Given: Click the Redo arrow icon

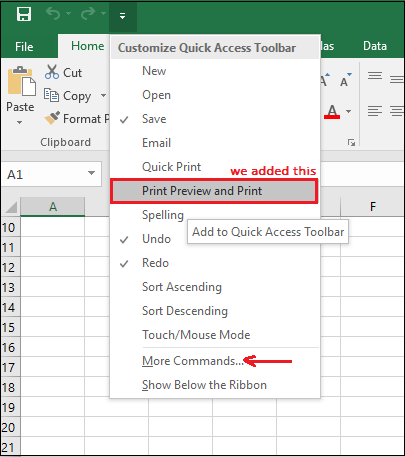Looking at the screenshot, I should tap(88, 14).
